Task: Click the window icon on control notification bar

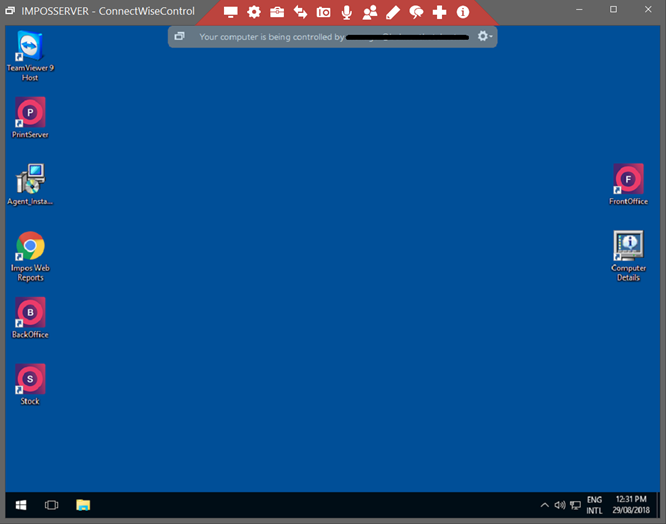Action: click(179, 37)
